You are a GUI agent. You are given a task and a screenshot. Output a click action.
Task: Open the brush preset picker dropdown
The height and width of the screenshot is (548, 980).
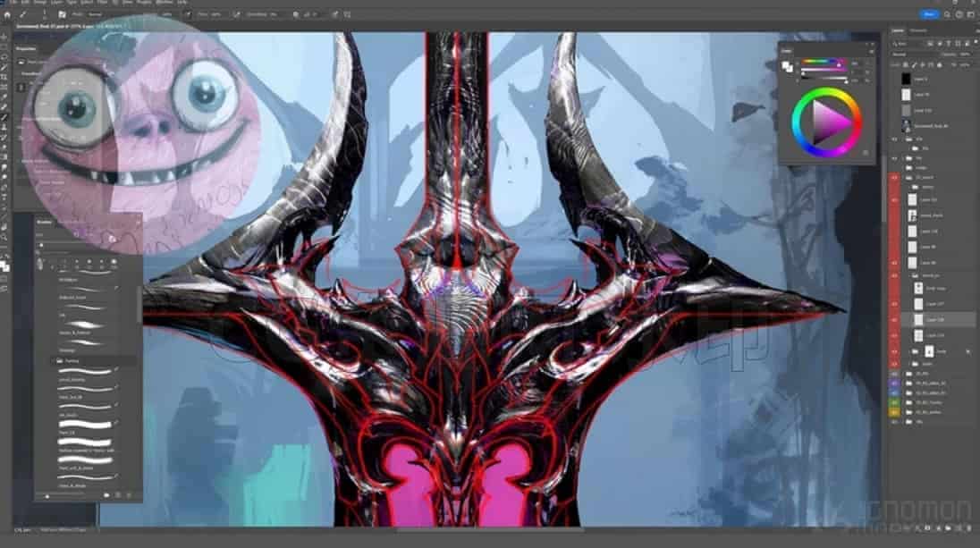pyautogui.click(x=46, y=14)
